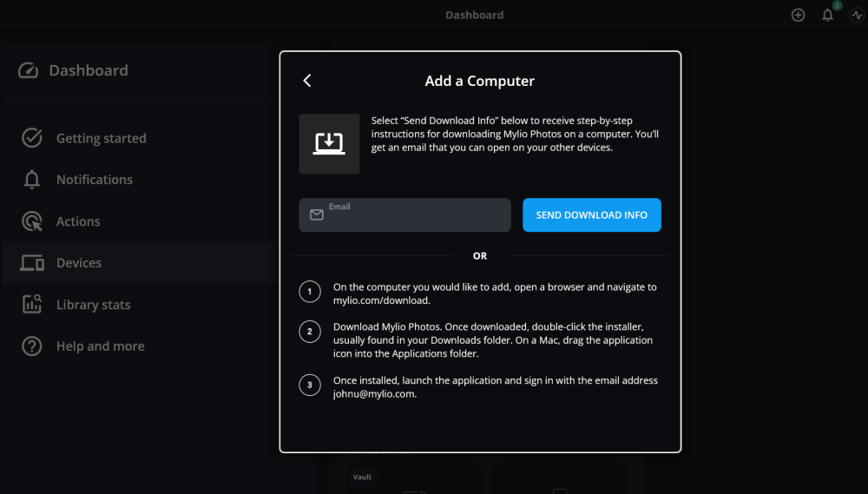This screenshot has height=494, width=868.
Task: Click the Vault label behind the dialog
Action: tap(363, 477)
